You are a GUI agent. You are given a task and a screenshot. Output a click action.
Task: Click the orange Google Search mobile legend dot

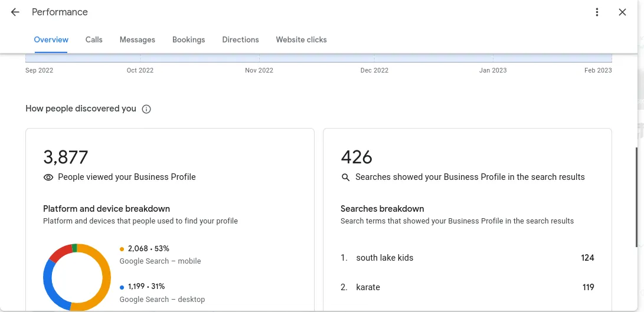(122, 249)
